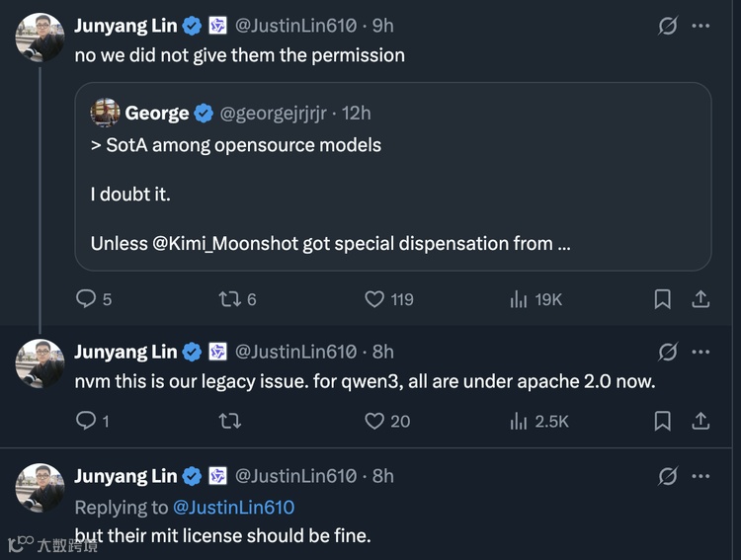Reply to the 'no we did not give' tweet
741x560 pixels.
(x=87, y=299)
